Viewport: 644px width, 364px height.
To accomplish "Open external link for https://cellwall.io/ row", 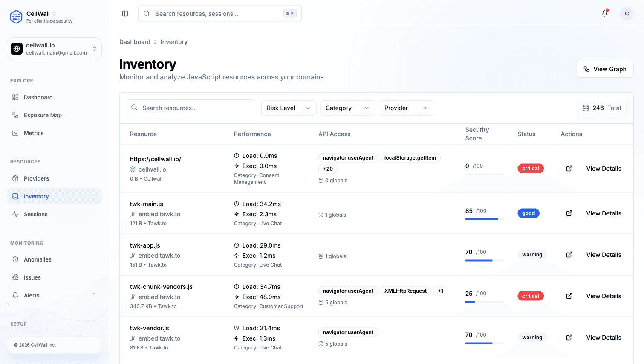I will 569,169.
